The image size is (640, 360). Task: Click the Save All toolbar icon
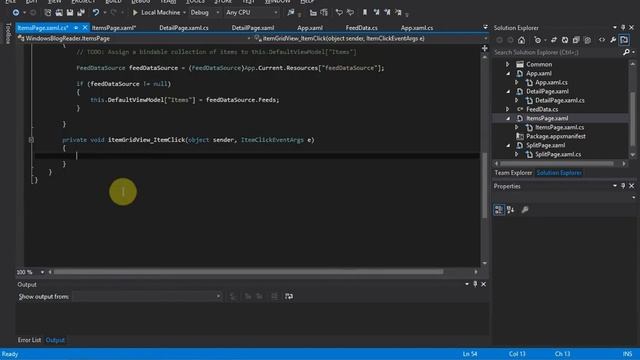pyautogui.click(x=81, y=13)
